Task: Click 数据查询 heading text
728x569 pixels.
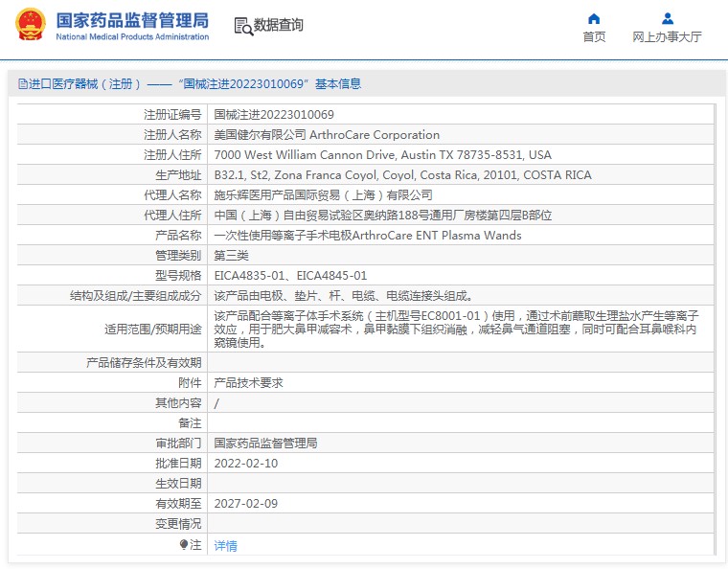Action: (278, 25)
